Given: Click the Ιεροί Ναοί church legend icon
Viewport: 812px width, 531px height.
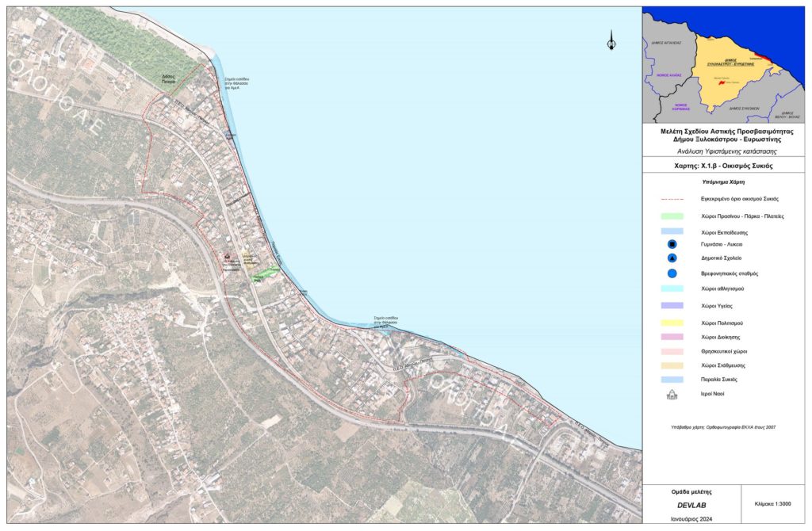Looking at the screenshot, I should click(672, 394).
